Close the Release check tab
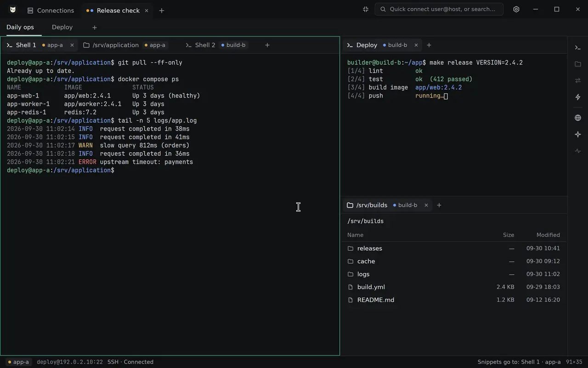The width and height of the screenshot is (588, 368). click(x=147, y=11)
